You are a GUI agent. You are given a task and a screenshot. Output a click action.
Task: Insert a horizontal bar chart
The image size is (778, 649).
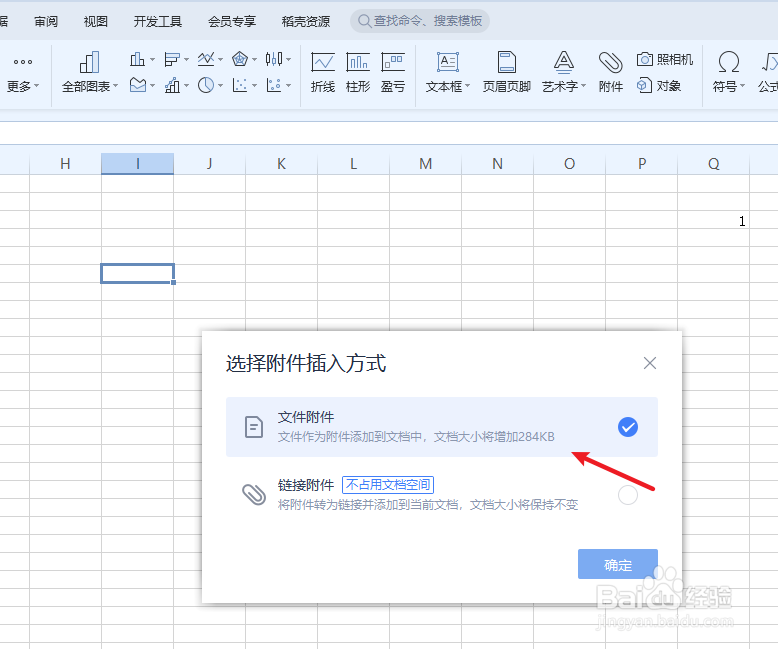(x=172, y=60)
